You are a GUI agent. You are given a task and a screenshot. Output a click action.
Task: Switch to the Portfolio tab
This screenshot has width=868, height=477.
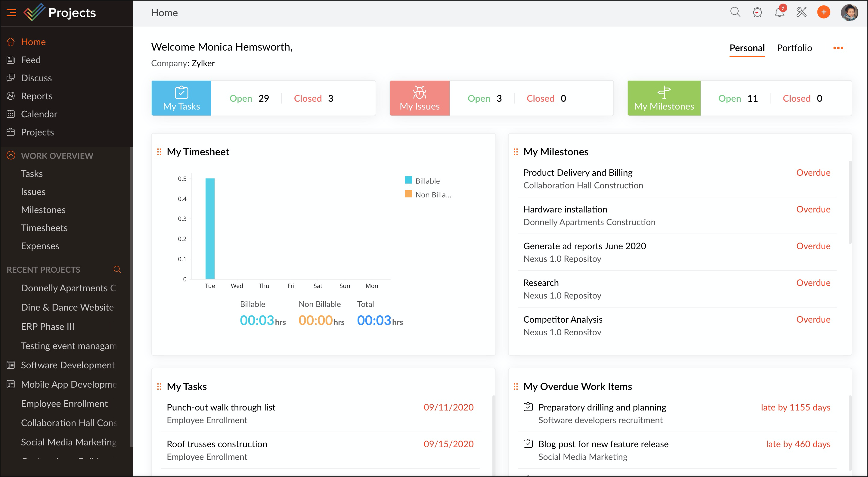coord(794,48)
